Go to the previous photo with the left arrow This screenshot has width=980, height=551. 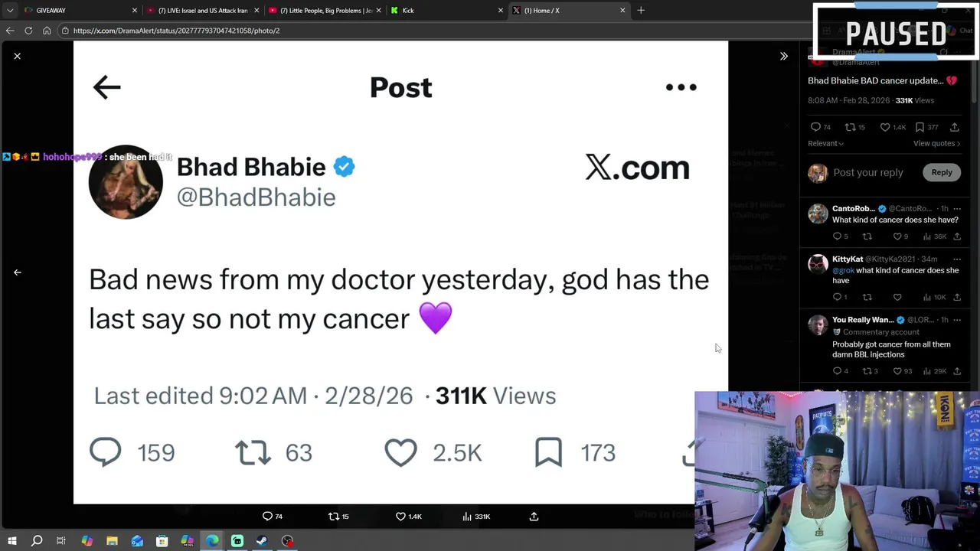17,272
